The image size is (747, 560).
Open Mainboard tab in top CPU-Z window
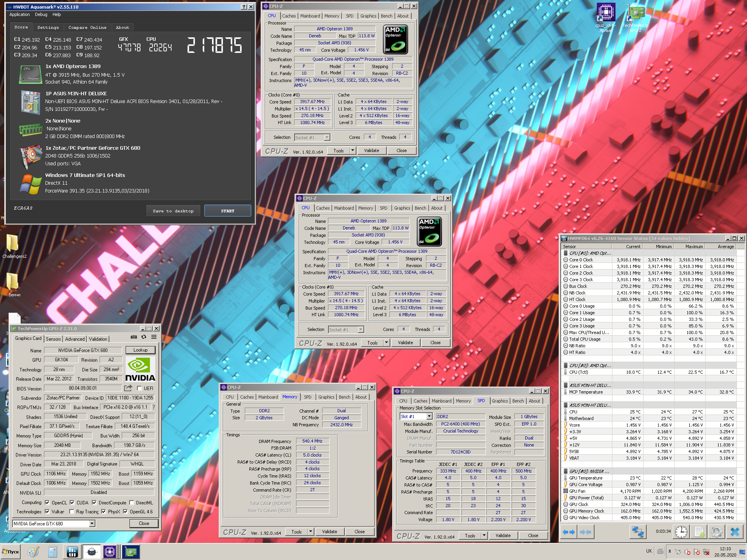click(310, 16)
